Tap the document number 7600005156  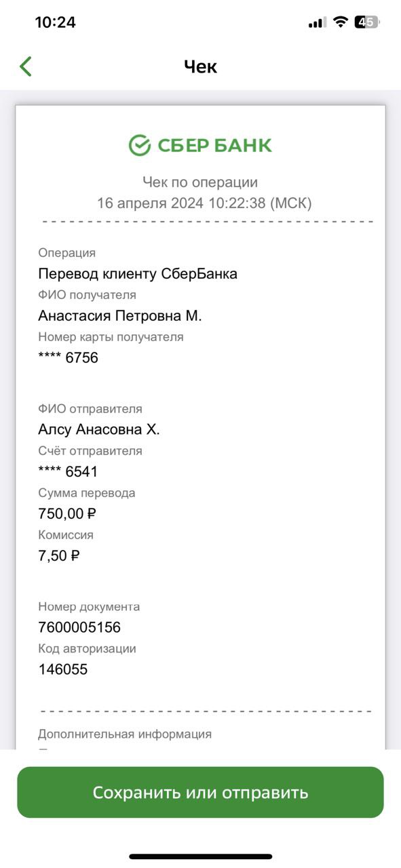[79, 627]
